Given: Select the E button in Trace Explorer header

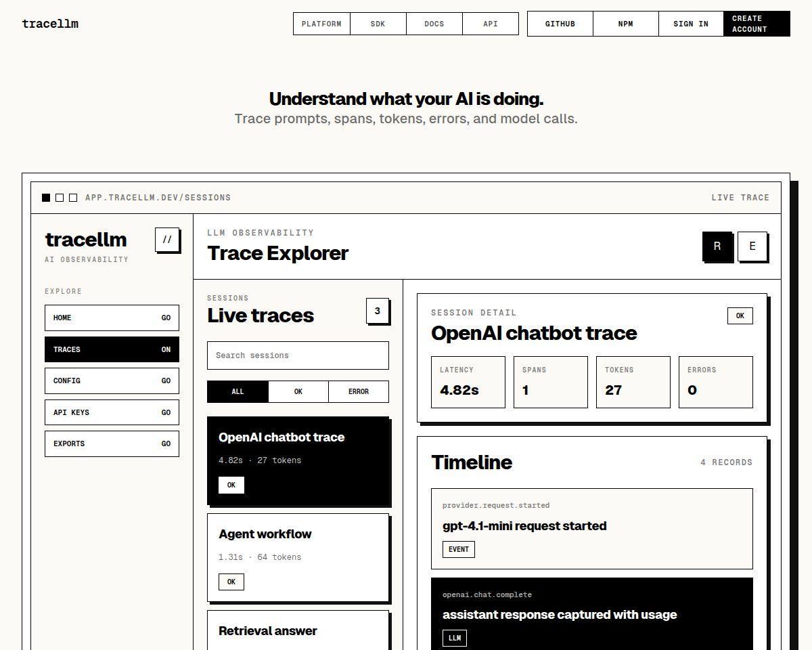Looking at the screenshot, I should click(752, 246).
